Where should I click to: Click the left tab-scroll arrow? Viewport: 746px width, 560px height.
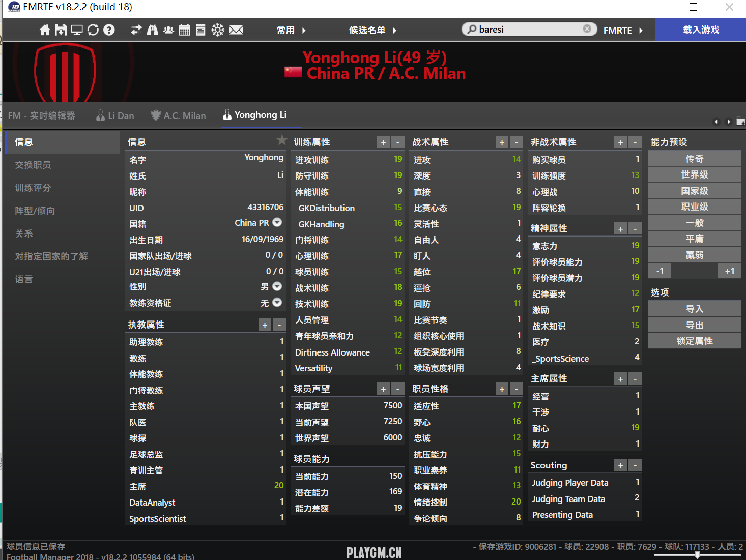pos(716,122)
